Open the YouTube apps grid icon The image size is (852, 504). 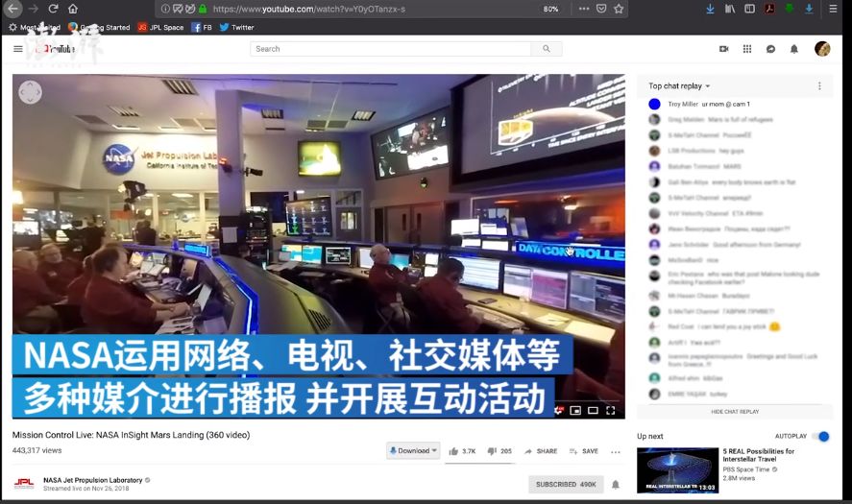coord(747,49)
